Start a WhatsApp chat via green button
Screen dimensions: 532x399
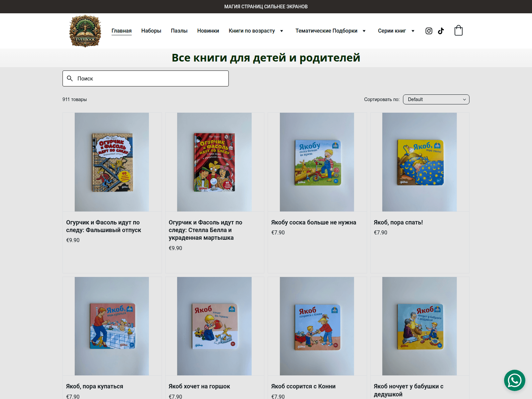514,380
